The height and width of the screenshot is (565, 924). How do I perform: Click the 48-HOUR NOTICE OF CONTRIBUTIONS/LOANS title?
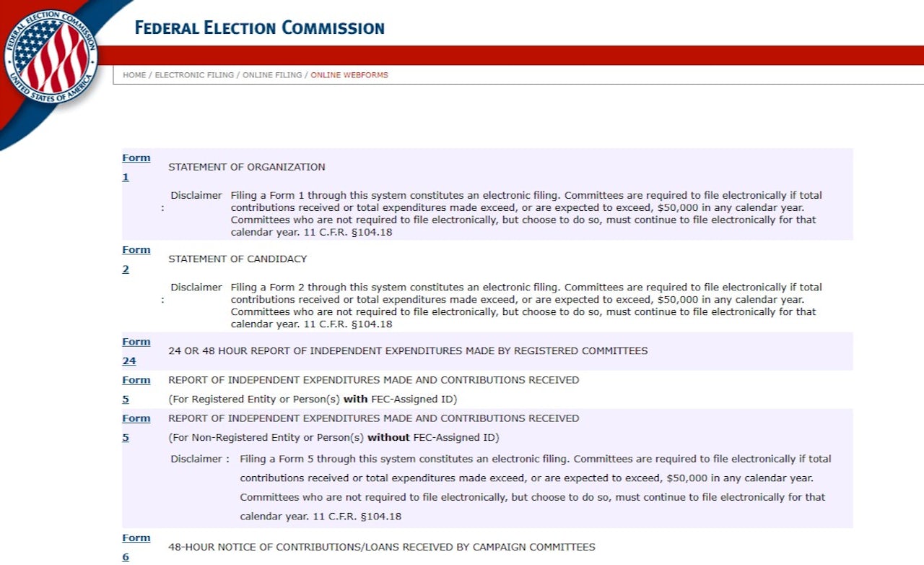coord(382,547)
